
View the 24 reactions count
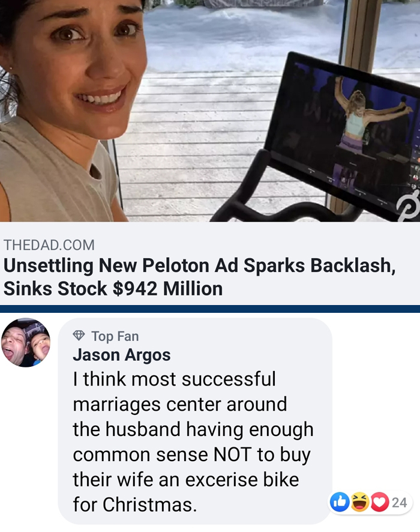[x=400, y=503]
